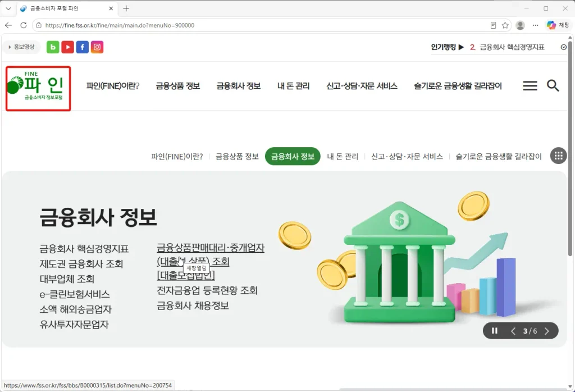The height and width of the screenshot is (392, 575).
Task: Click the browser back arrow
Action: point(8,25)
